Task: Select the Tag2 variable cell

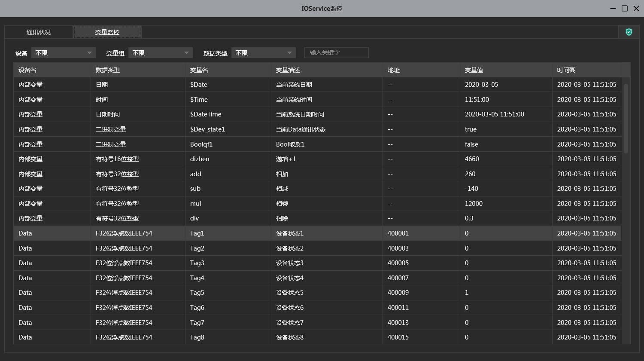Action: 228,248
